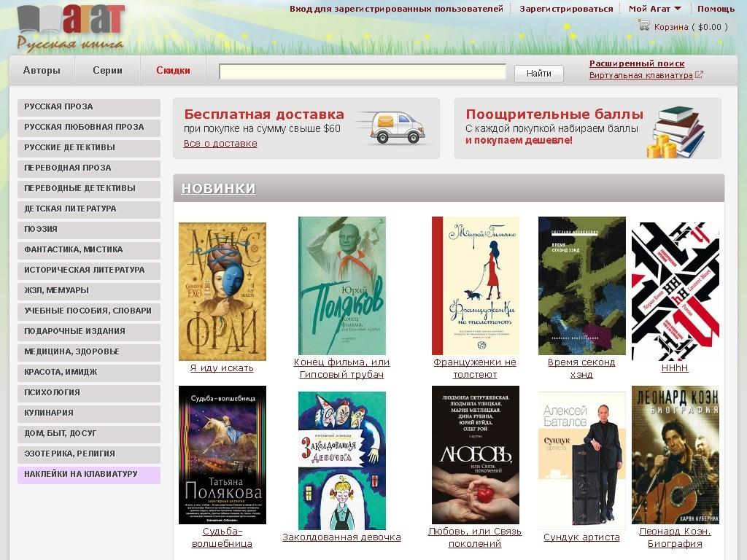Click the 'Зарегистрироваться' registration link
This screenshot has width=747, height=560.
click(565, 9)
